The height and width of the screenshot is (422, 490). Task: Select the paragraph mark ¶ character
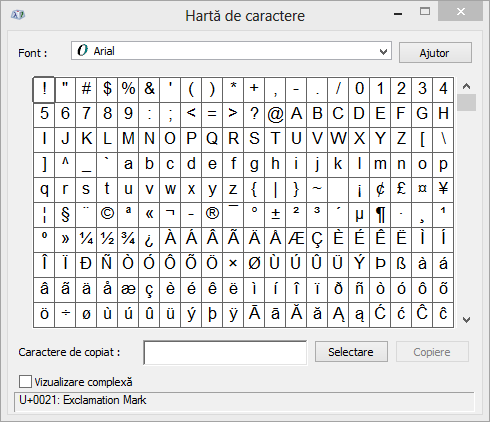(380, 215)
